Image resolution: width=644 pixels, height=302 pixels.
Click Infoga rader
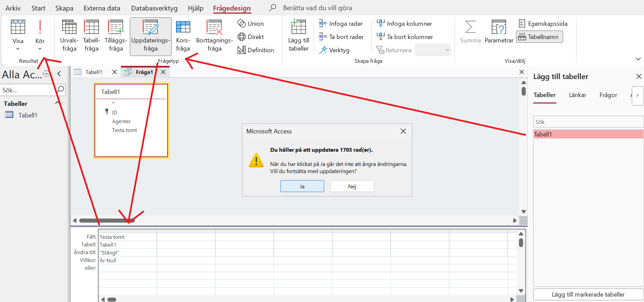(x=341, y=23)
